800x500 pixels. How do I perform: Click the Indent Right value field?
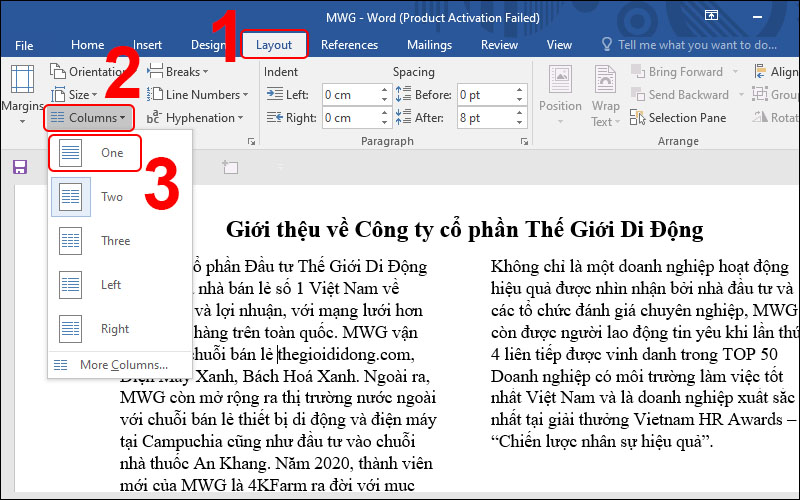351,118
